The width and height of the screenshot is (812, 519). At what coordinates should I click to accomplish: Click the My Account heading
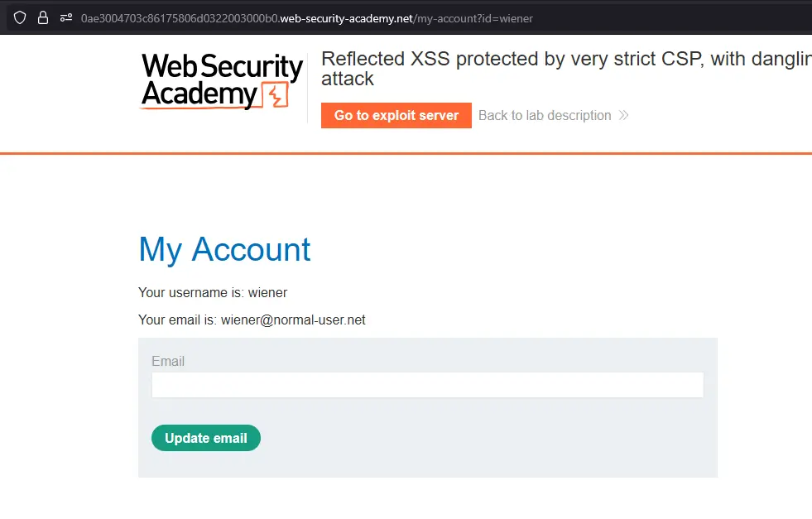224,249
